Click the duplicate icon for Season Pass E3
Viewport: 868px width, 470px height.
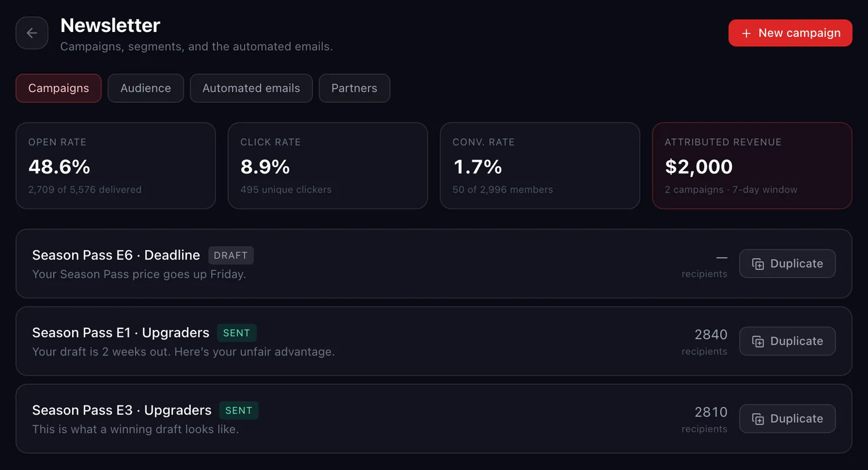(758, 419)
